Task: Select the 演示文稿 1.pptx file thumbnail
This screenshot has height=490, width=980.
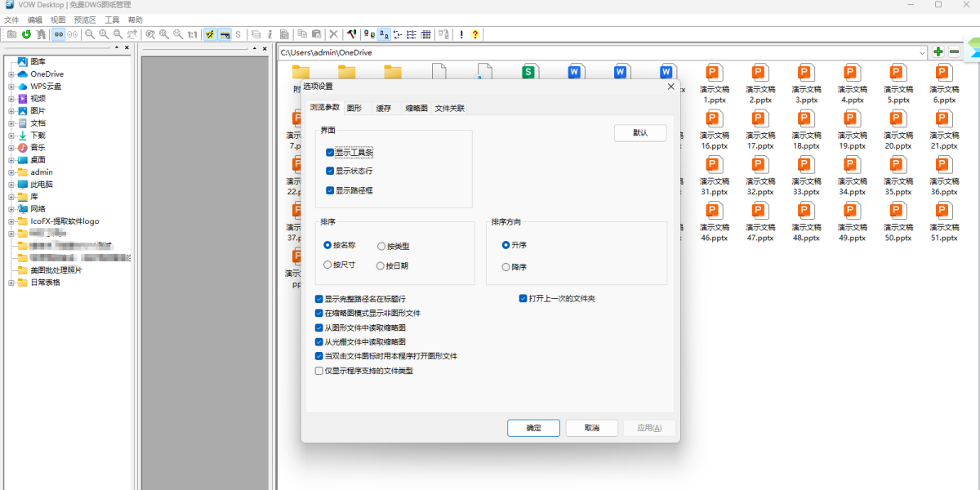Action: pos(715,82)
